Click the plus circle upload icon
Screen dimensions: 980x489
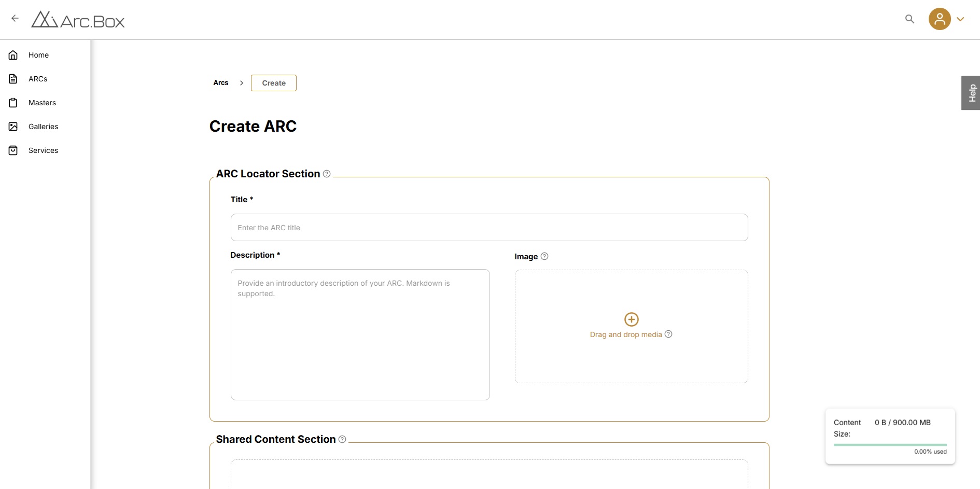(x=632, y=319)
